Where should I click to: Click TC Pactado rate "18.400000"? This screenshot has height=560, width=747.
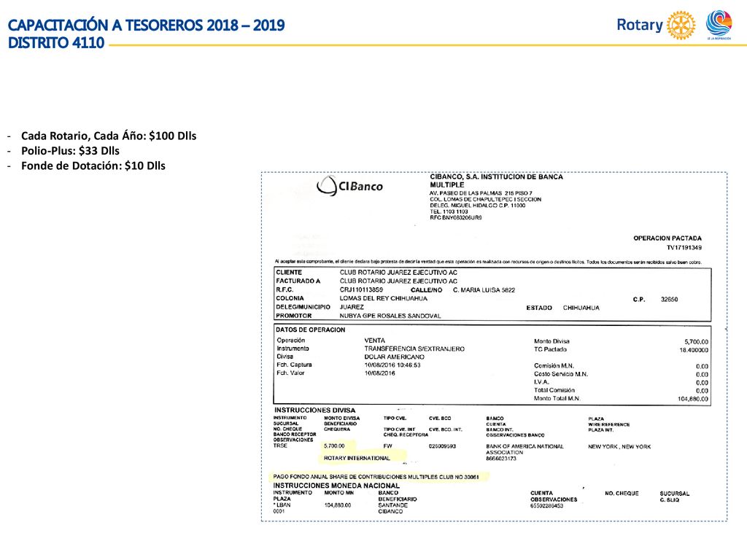click(x=694, y=350)
